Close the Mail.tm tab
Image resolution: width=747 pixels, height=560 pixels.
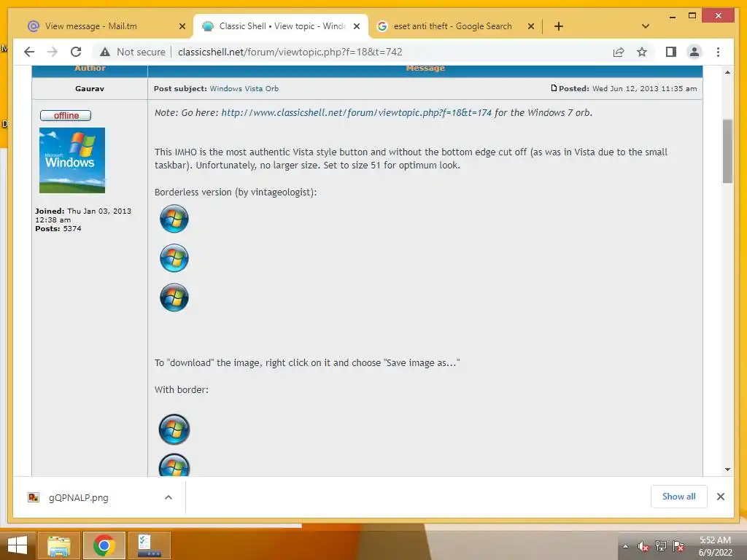182,26
